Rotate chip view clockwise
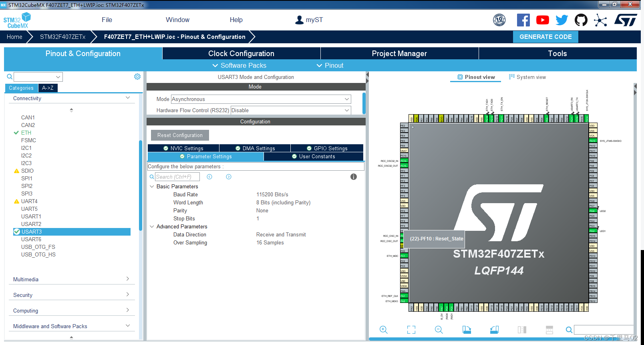The image size is (644, 345). pos(467,330)
